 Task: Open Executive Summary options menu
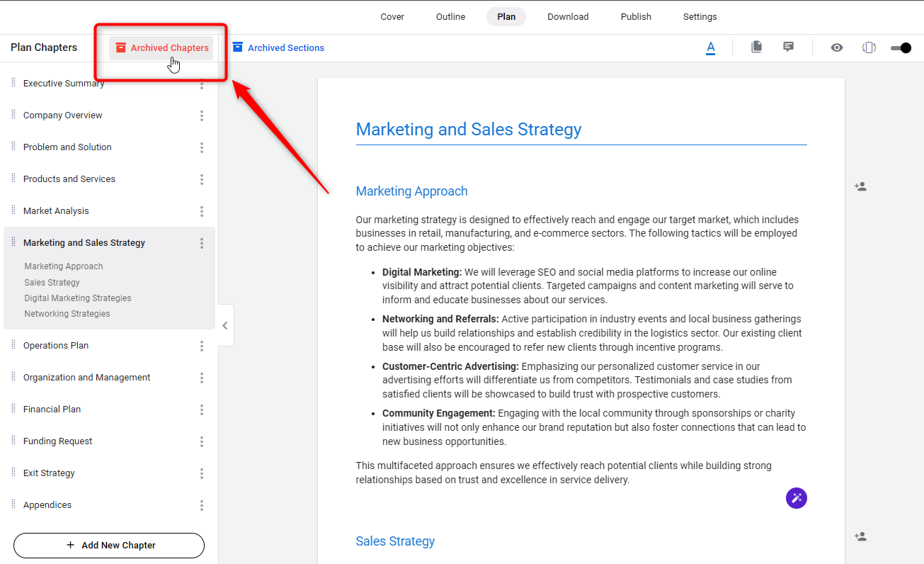pyautogui.click(x=202, y=84)
